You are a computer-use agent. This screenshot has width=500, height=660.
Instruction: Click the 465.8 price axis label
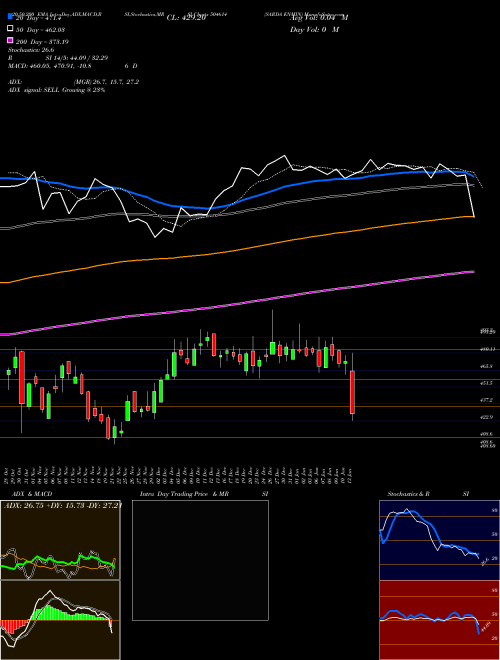(486, 367)
